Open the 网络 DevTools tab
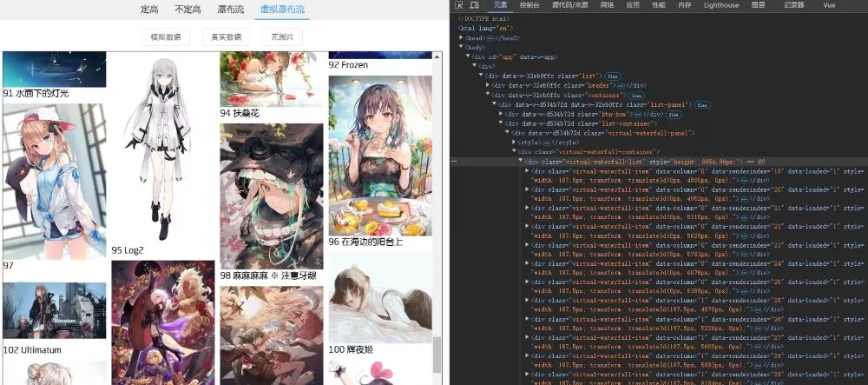This screenshot has height=385, width=868. pos(607,5)
